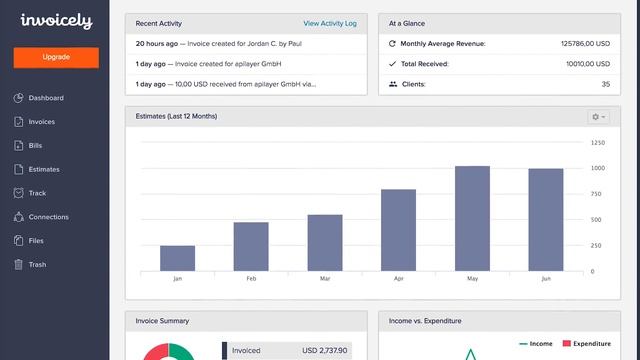The height and width of the screenshot is (360, 640).
Task: Open the Files section
Action: pos(36,241)
